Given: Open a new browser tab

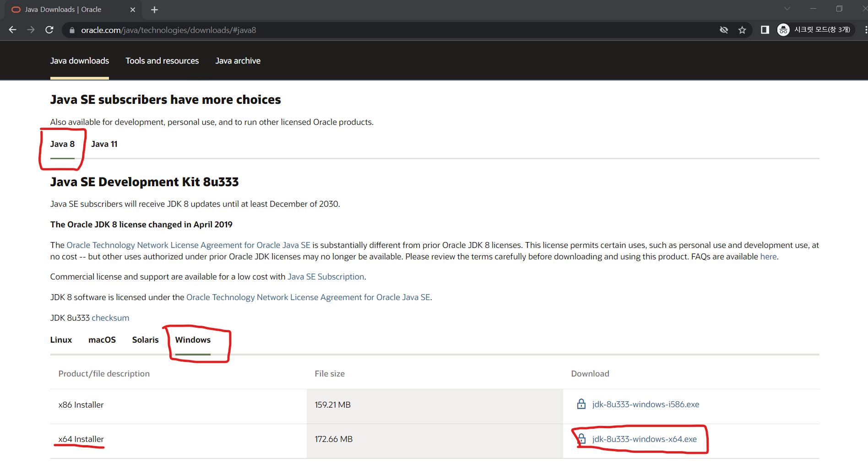Looking at the screenshot, I should [x=154, y=10].
